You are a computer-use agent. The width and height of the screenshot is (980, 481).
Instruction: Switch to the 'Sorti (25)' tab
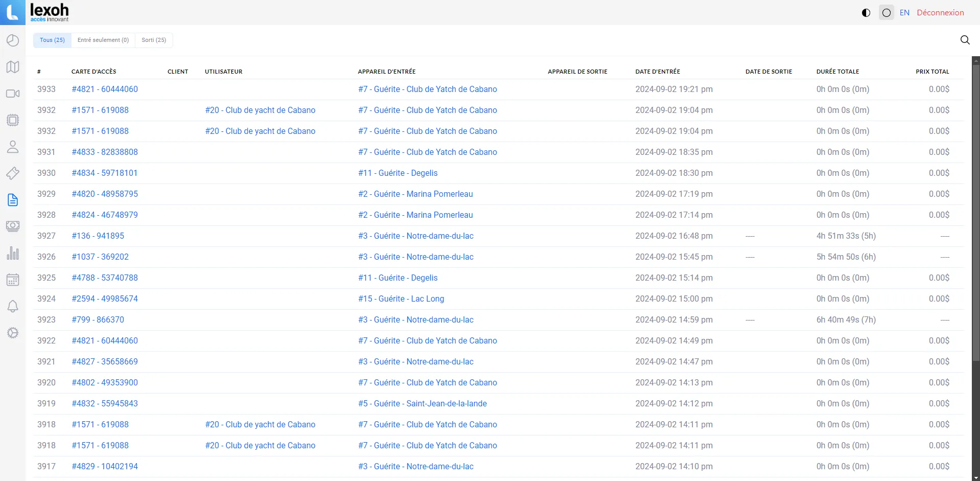[x=154, y=40]
